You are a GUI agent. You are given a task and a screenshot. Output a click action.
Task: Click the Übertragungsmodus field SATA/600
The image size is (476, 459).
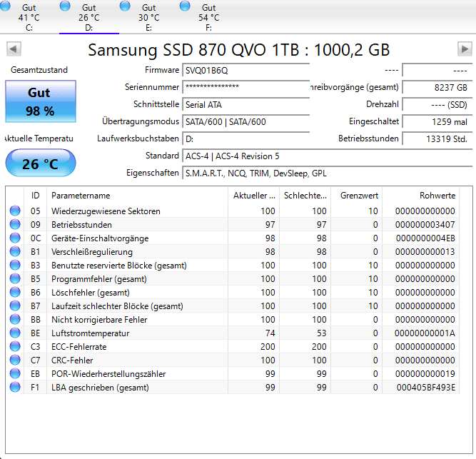[x=246, y=122]
